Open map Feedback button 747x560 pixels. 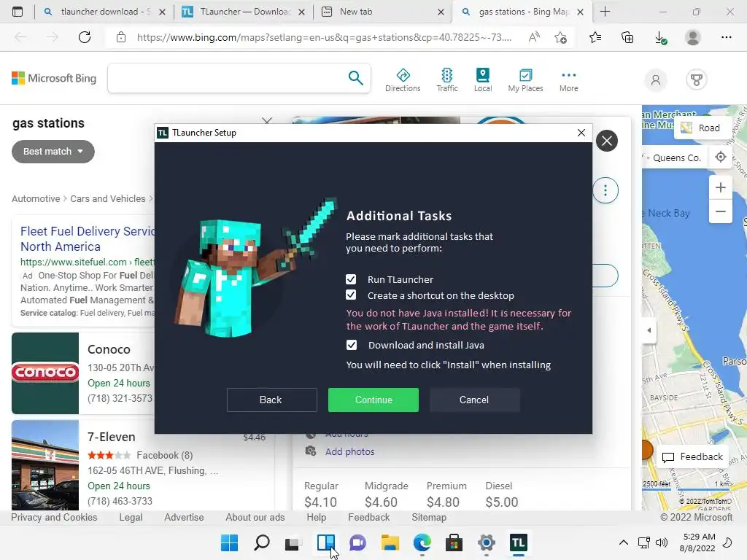click(x=692, y=456)
